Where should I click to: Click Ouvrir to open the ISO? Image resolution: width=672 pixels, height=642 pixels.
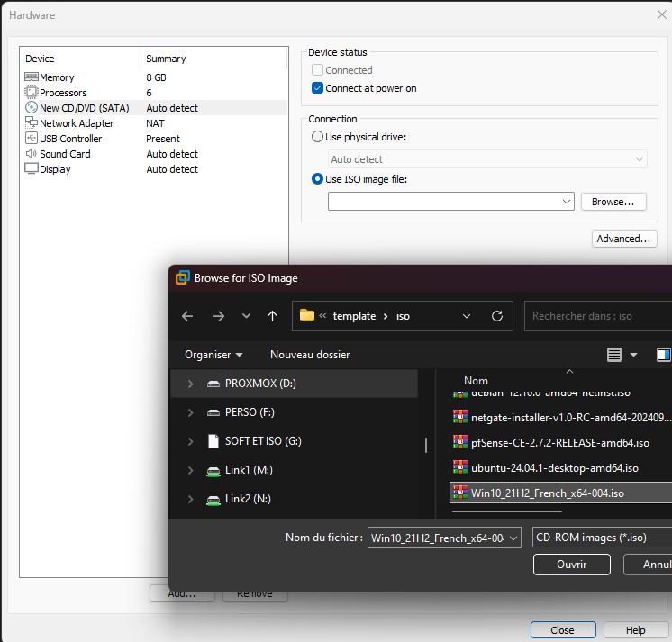click(572, 565)
